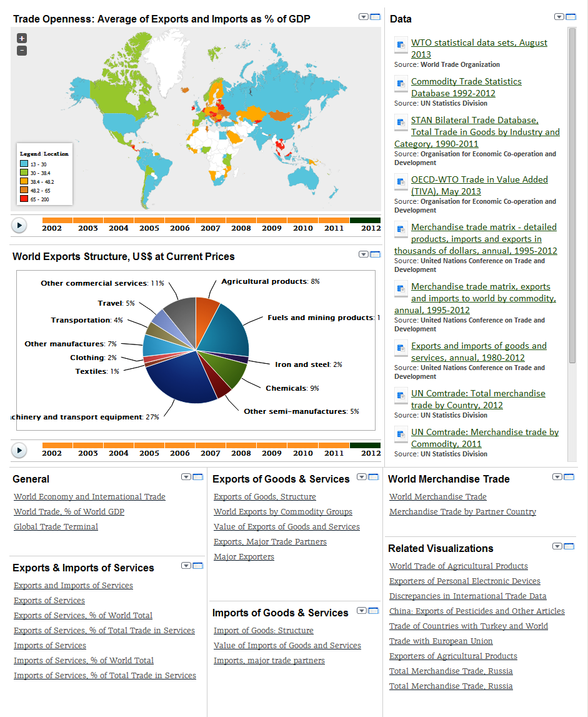Open the Global Trade Terminal link

point(56,527)
